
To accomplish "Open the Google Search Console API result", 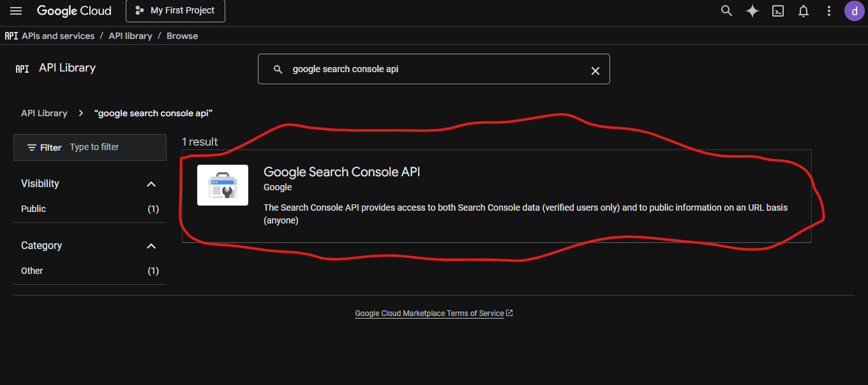I will (x=341, y=172).
